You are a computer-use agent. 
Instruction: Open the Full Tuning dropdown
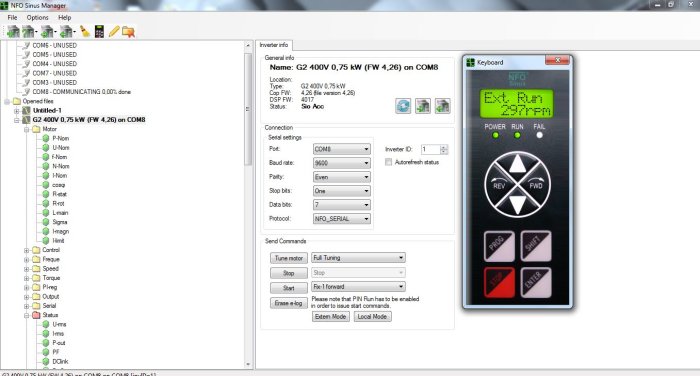(358, 258)
